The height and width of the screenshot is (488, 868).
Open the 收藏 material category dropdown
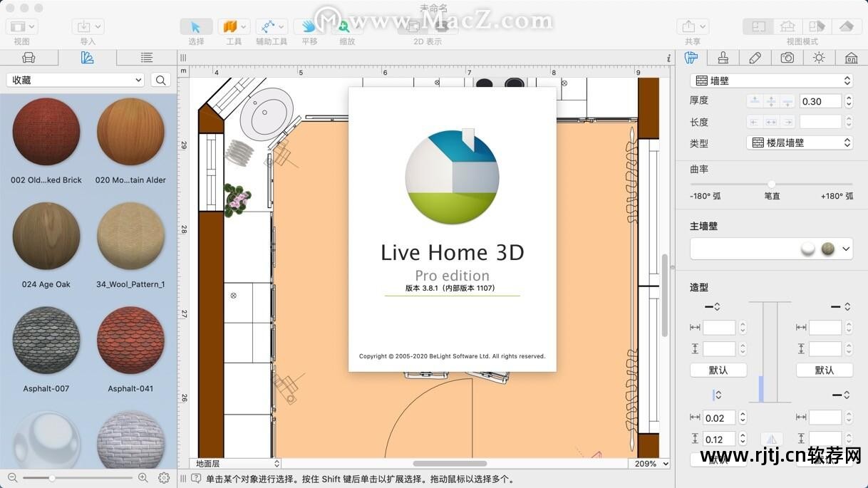tap(76, 81)
